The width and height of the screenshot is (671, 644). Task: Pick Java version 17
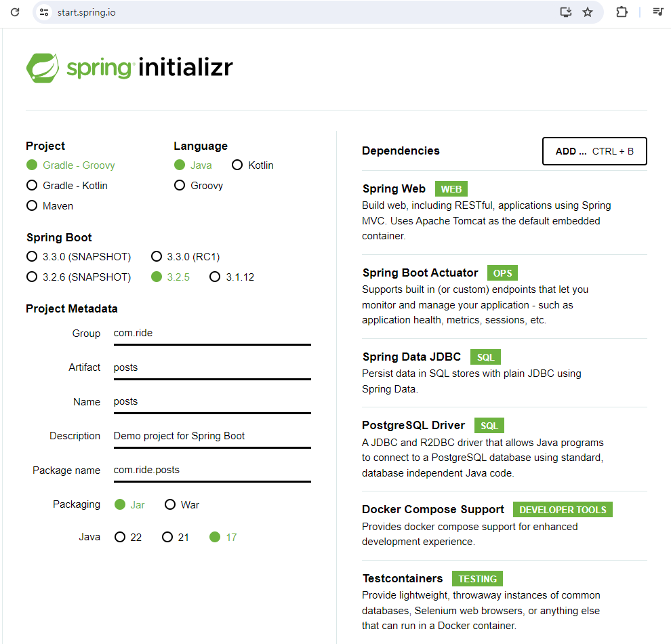(x=223, y=538)
